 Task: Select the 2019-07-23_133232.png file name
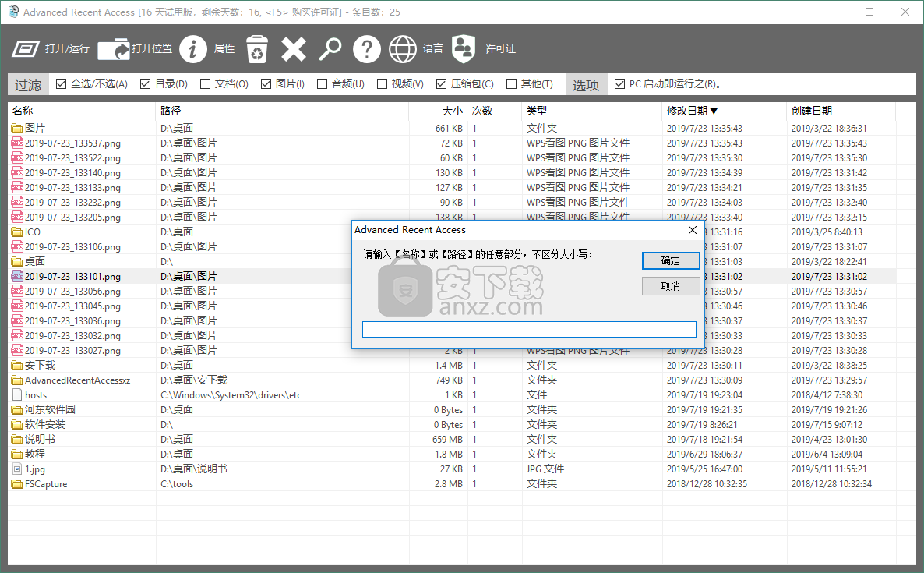[x=72, y=202]
